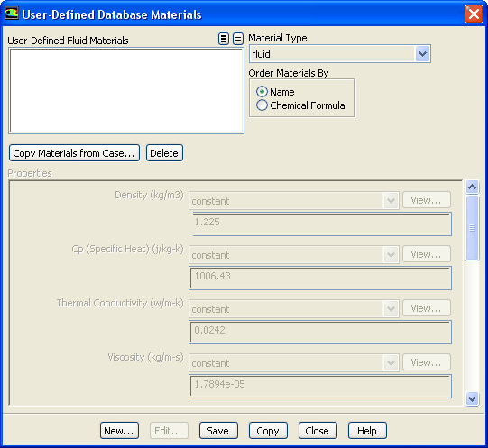Click Copy Materials from Case button

(74, 153)
